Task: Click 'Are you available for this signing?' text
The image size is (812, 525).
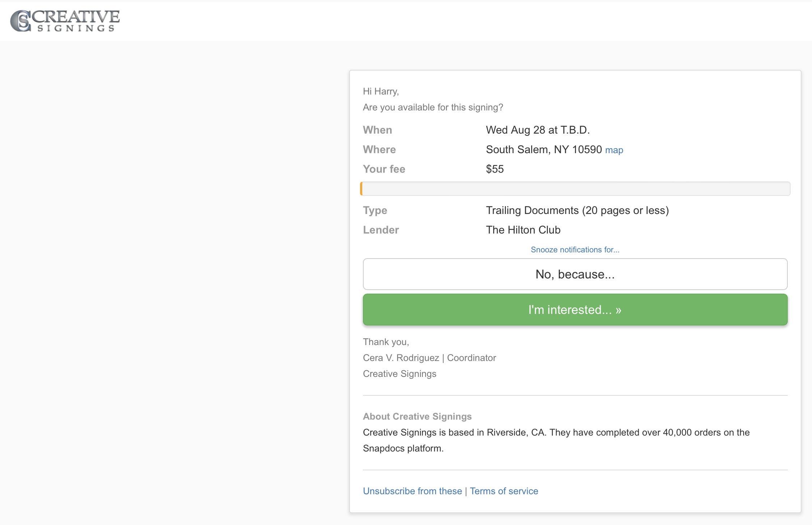Action: pos(433,107)
